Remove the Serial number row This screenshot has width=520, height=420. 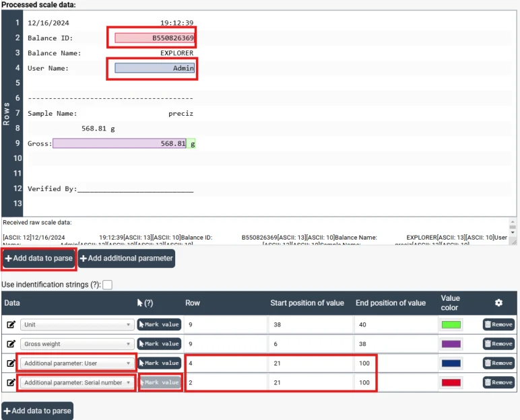498,382
